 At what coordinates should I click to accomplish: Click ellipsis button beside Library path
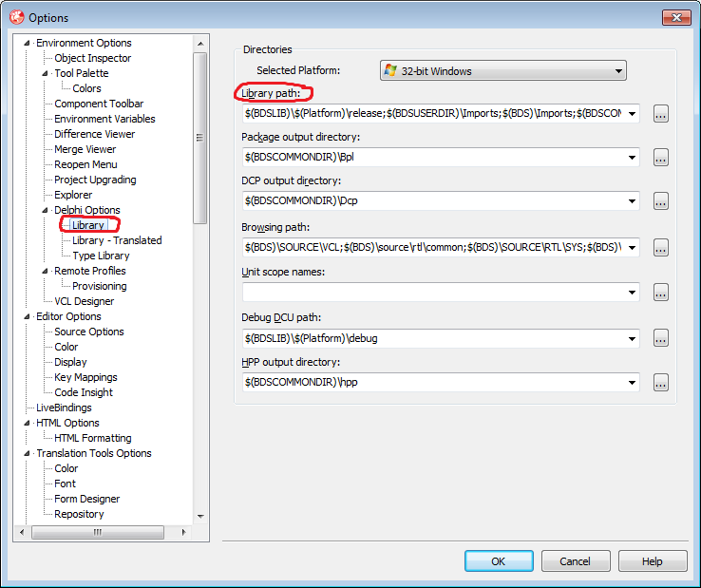660,114
